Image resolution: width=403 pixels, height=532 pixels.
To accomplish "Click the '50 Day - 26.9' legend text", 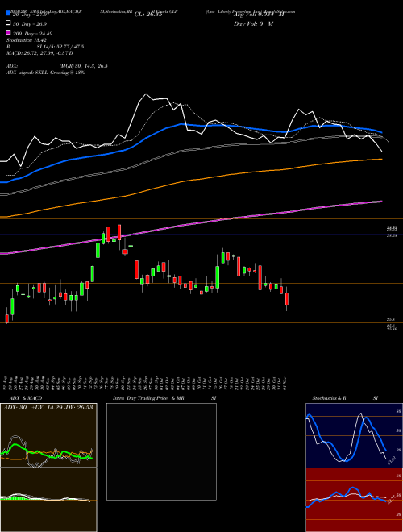I will pos(30,24).
